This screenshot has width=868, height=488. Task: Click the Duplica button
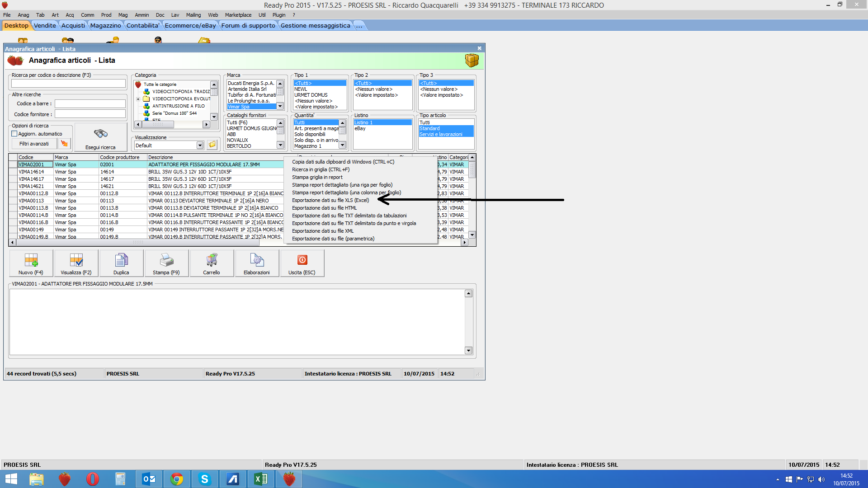(121, 263)
